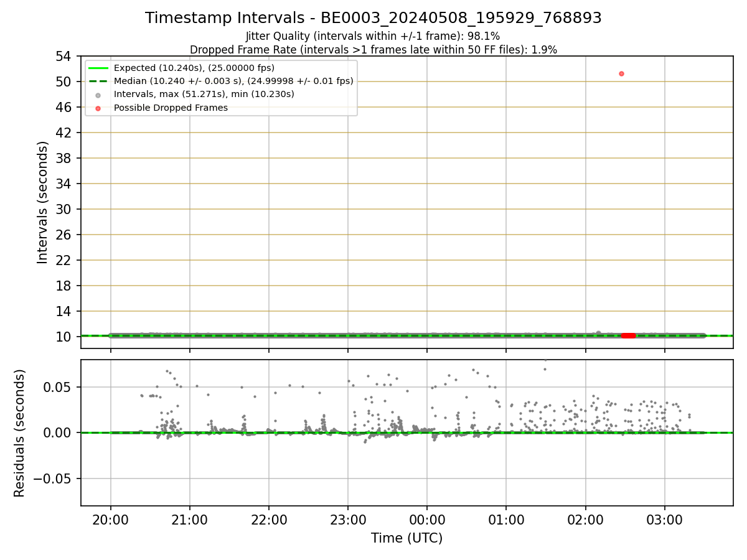Viewport: 747px width, 560px height.
Task: Click the Time (UTC) x-axis label
Action: pyautogui.click(x=406, y=538)
